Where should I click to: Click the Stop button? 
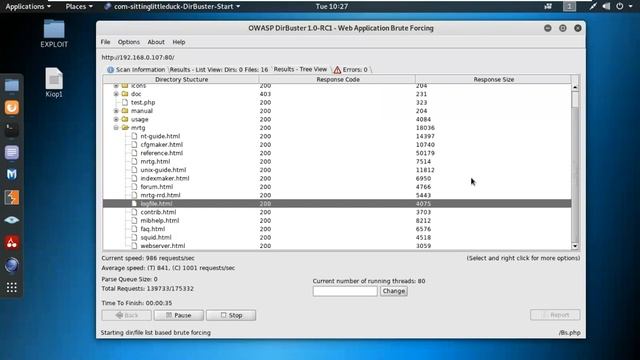[x=231, y=315]
